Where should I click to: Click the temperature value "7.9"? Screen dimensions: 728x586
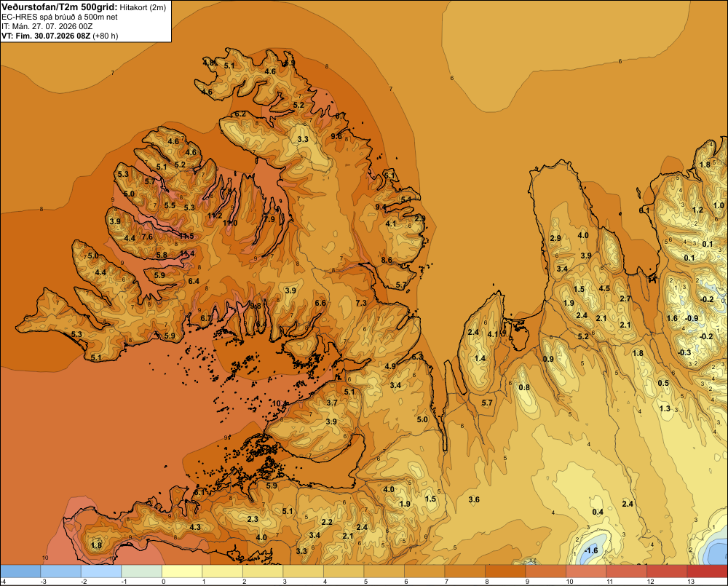tap(270, 219)
